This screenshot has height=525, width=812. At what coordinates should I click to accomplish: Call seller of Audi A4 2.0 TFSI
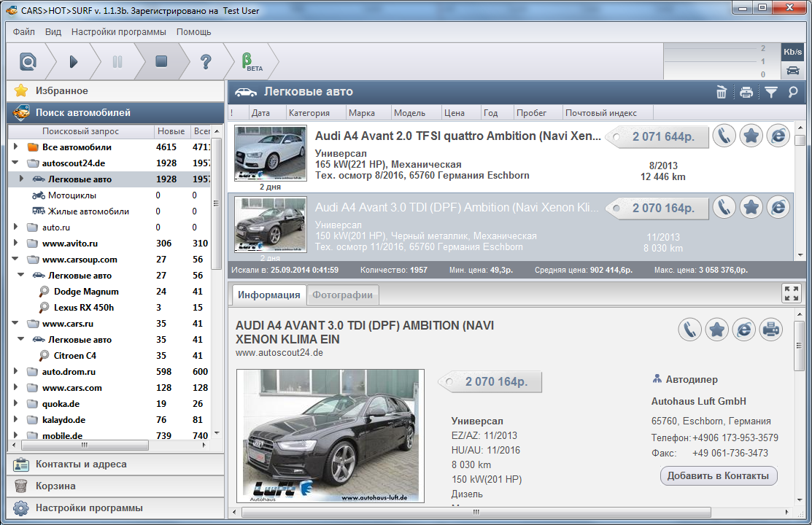coord(724,136)
